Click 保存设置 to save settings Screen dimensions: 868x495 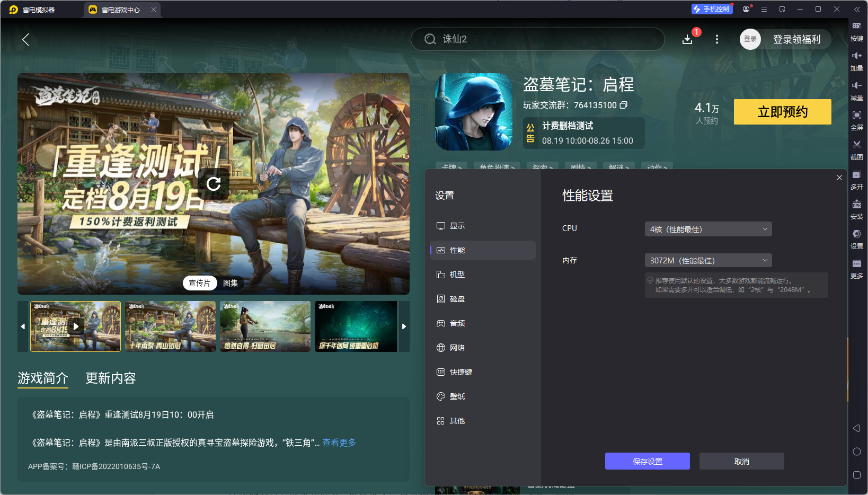pyautogui.click(x=648, y=461)
